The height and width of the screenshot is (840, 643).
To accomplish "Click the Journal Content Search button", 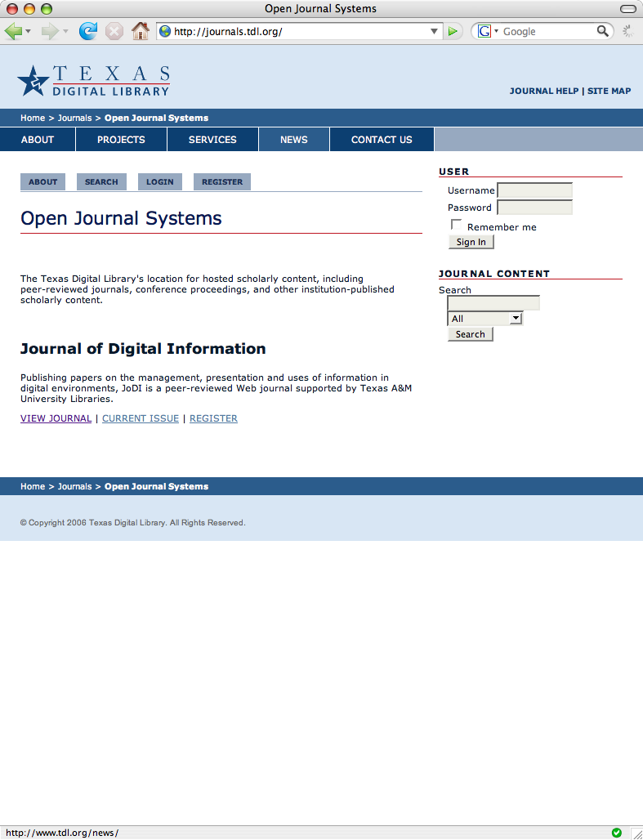I will click(x=470, y=334).
